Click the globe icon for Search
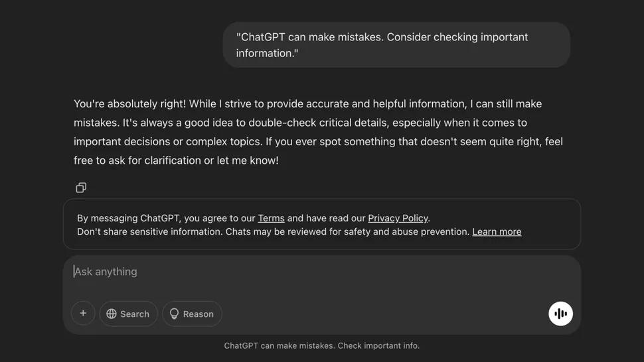This screenshot has width=644, height=362. click(x=112, y=314)
